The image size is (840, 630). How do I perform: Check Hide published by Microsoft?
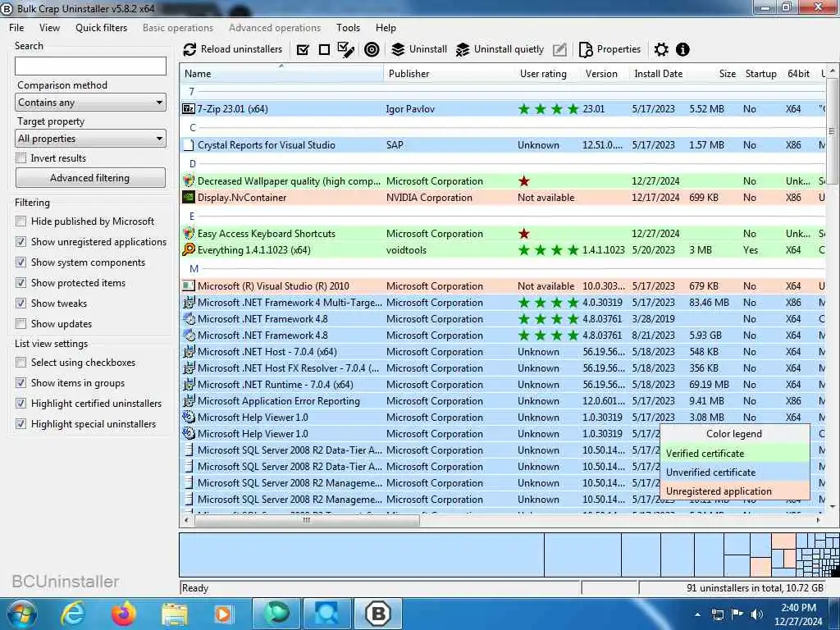(21, 221)
